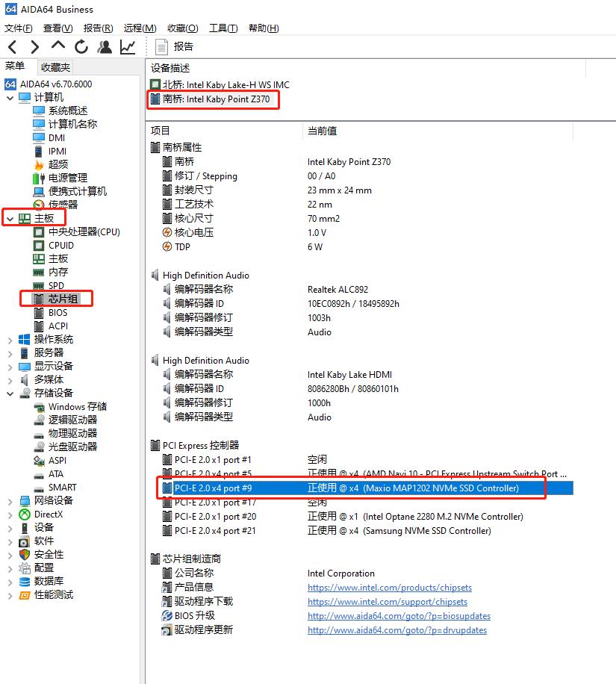Select the 内存 memory module icon
This screenshot has height=684, width=616.
pyautogui.click(x=39, y=273)
